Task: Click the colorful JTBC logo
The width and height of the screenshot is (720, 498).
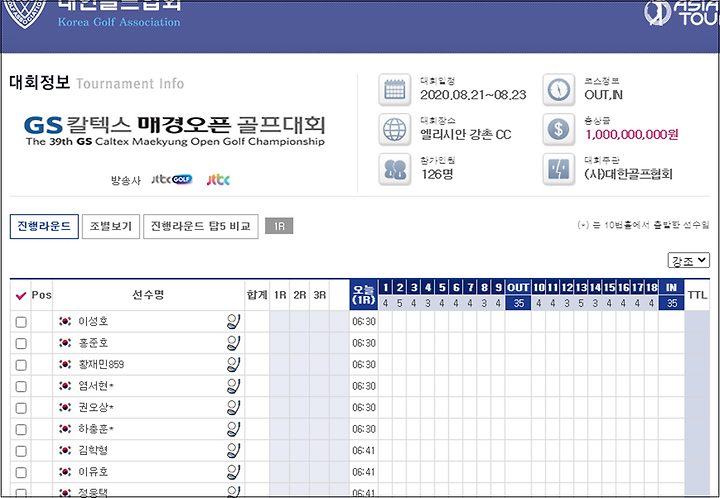Action: tap(218, 179)
